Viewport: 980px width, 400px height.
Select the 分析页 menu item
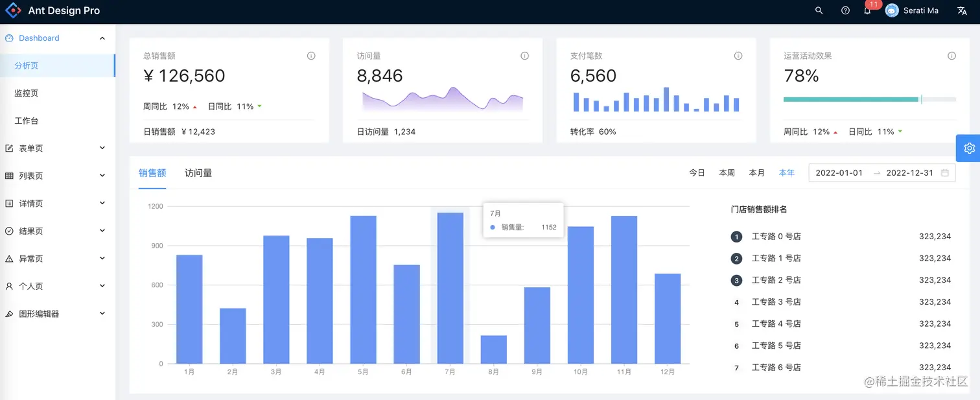[58, 65]
